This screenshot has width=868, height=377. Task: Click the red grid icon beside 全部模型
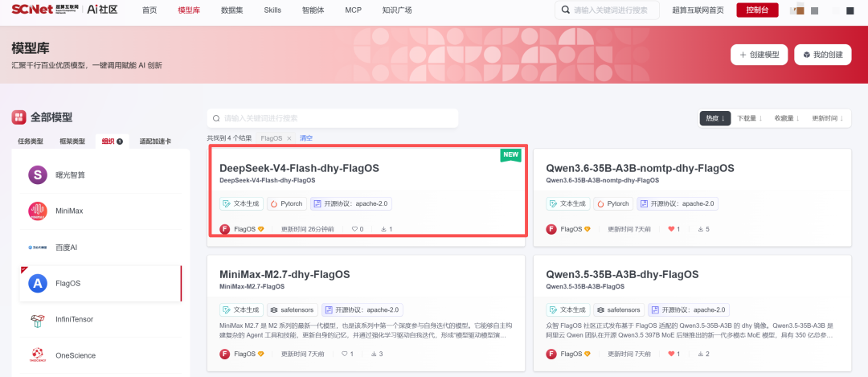click(x=18, y=117)
